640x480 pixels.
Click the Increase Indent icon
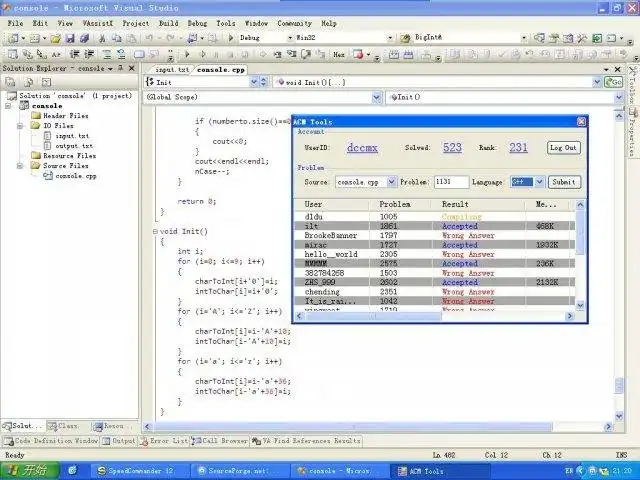[89, 54]
